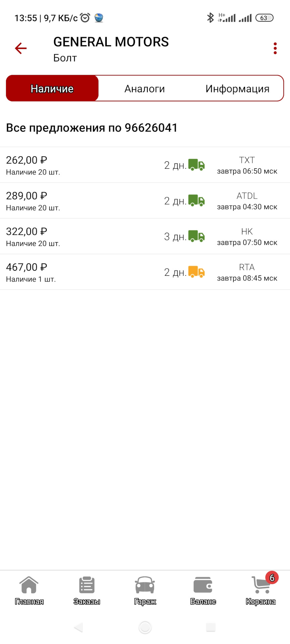The image size is (290, 644).
Task: Select the 289,00 ₽ ATDL offer
Action: coord(81,201)
